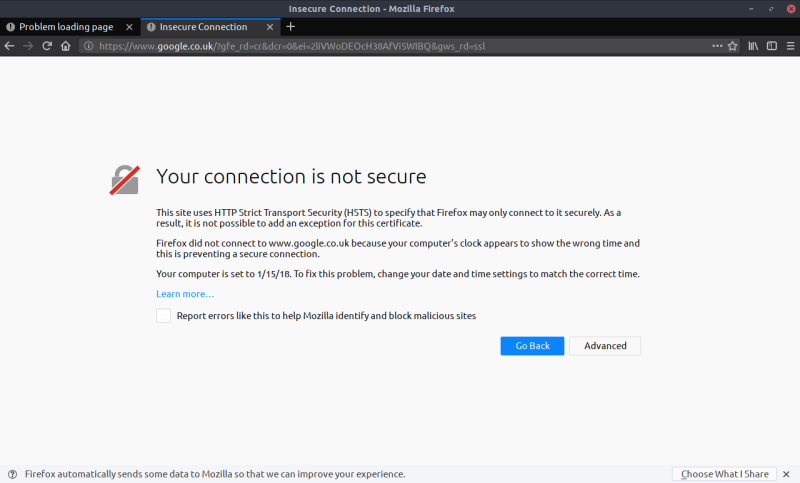This screenshot has height=483, width=800.
Task: Open the Firefox hamburger menu
Action: click(788, 46)
